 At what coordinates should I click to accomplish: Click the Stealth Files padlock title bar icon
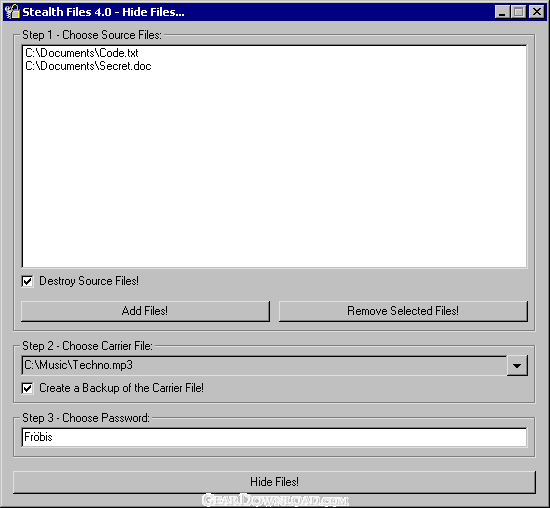coord(12,12)
